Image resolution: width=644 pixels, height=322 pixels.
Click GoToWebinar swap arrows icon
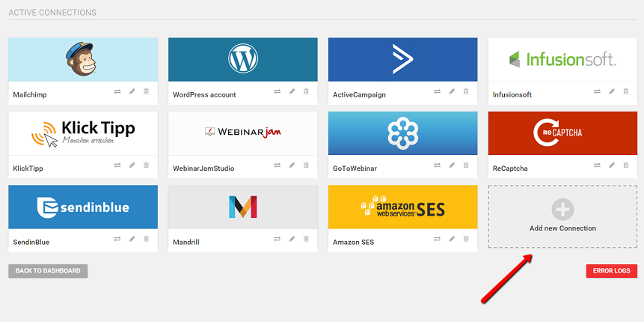437,165
